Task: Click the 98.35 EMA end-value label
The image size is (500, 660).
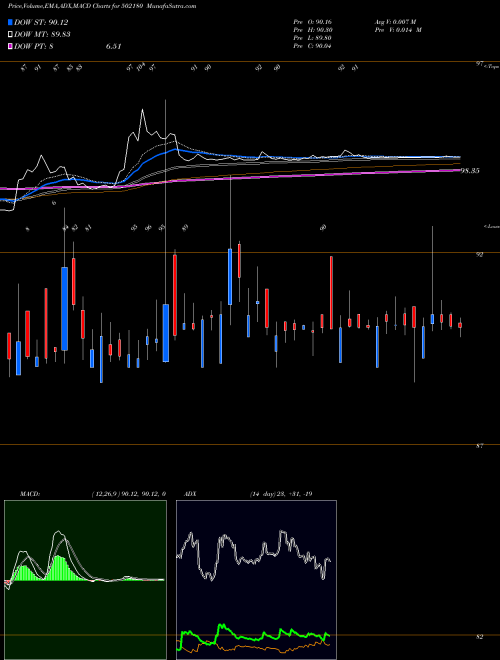Action: pyautogui.click(x=470, y=171)
